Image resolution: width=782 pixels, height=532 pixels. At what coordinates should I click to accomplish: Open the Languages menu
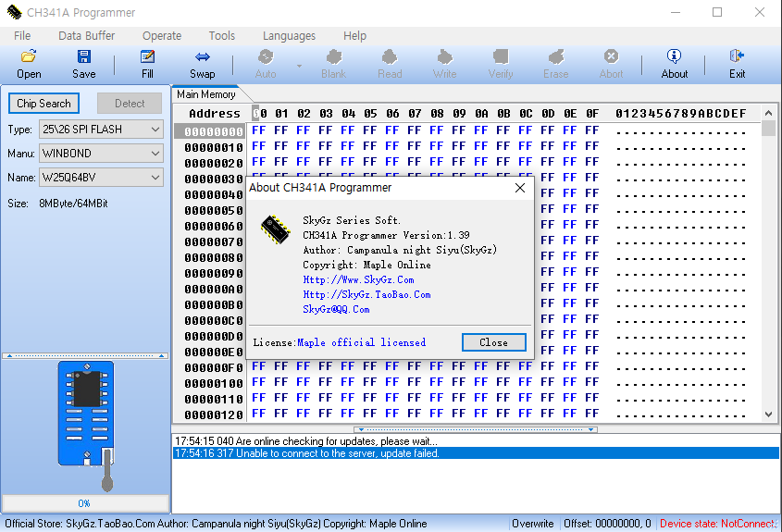(289, 36)
